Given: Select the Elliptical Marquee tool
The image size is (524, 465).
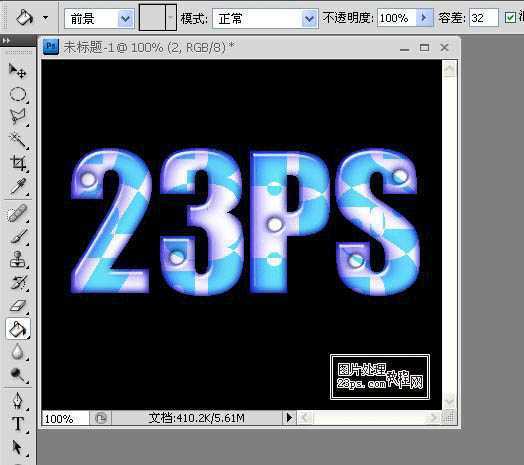Looking at the screenshot, I should (17, 95).
